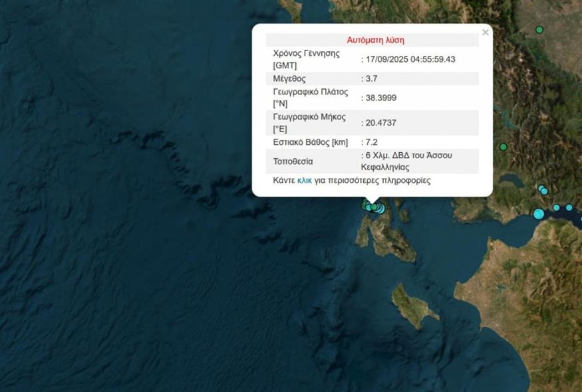Screen dimensions: 582x392
Task: Open the 'κλικ' link for more information
Action: (305, 180)
